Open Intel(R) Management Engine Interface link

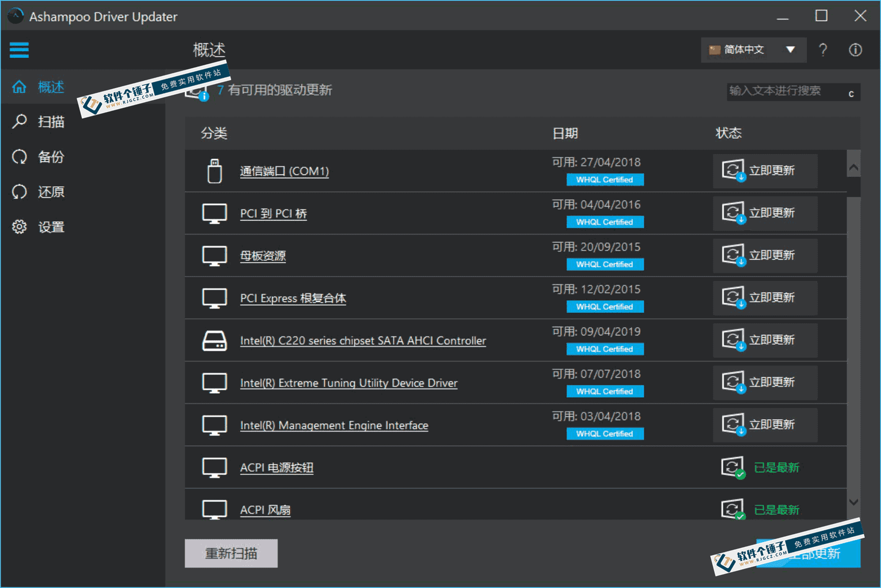pyautogui.click(x=334, y=426)
